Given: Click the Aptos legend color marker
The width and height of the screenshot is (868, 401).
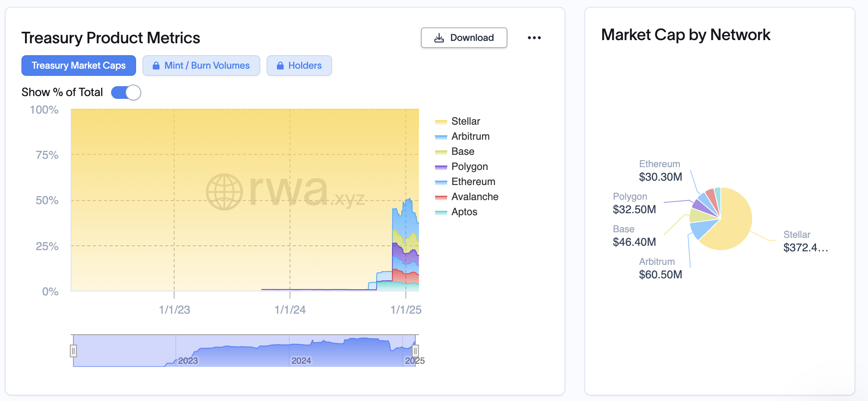Looking at the screenshot, I should point(441,212).
